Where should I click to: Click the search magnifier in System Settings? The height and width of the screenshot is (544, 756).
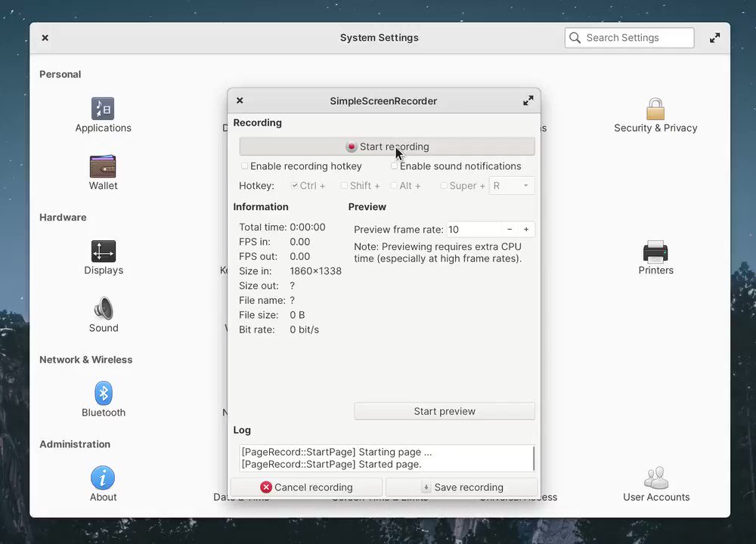pos(575,38)
